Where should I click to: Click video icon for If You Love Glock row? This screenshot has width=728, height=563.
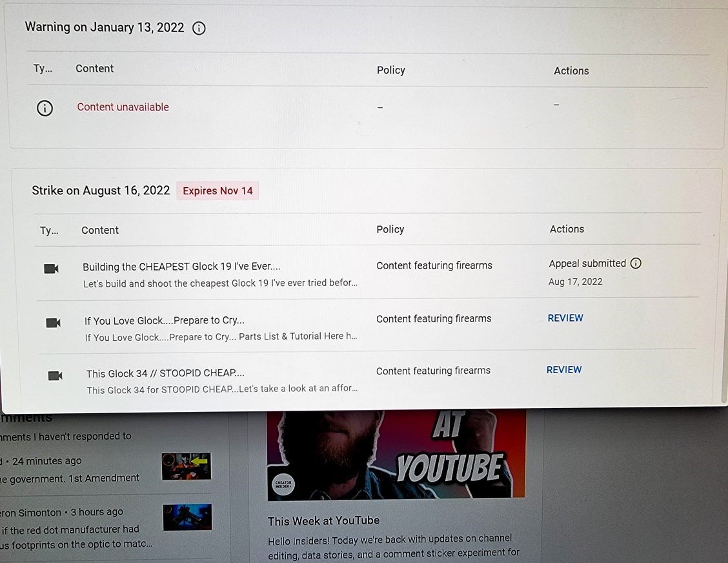[x=53, y=322]
